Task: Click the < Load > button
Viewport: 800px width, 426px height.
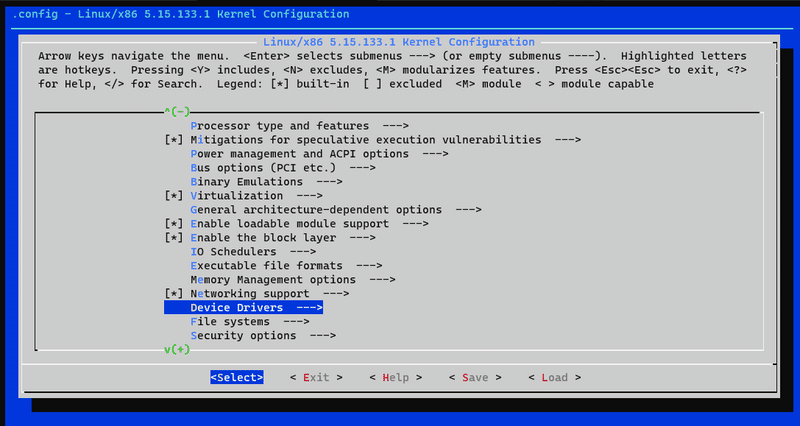Action: point(555,378)
